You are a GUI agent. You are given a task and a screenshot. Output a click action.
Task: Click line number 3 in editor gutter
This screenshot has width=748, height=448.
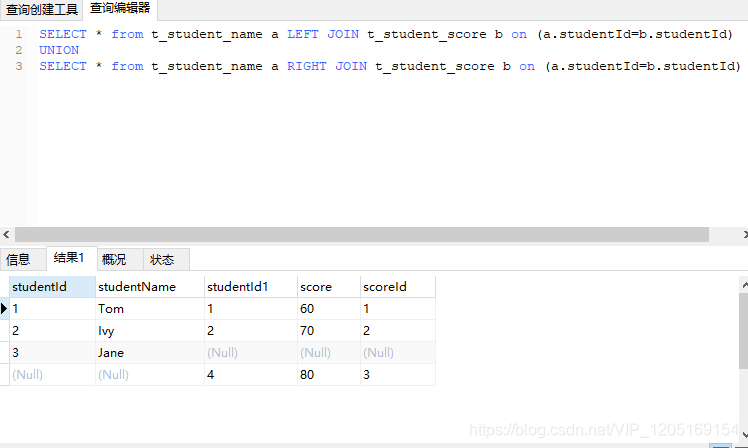[x=19, y=66]
